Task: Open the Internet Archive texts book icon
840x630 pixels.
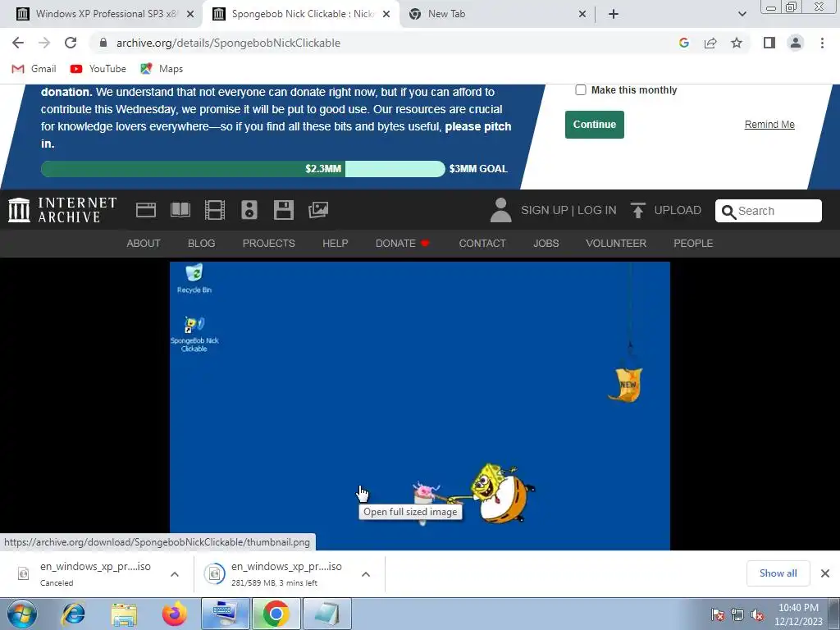Action: click(180, 210)
